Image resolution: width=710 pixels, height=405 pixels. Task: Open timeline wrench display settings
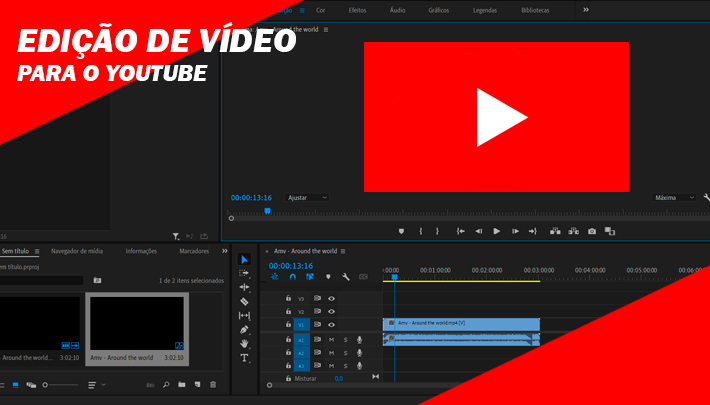pyautogui.click(x=345, y=277)
